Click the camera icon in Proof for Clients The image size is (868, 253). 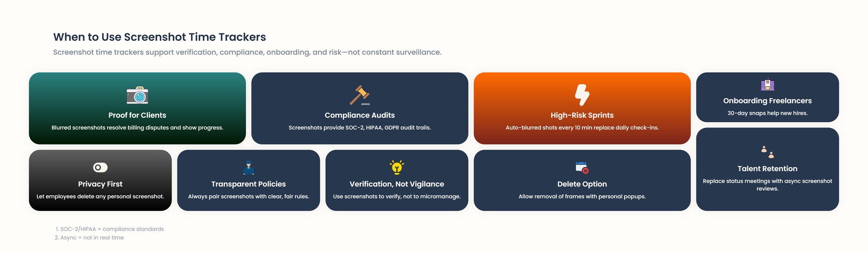(137, 95)
